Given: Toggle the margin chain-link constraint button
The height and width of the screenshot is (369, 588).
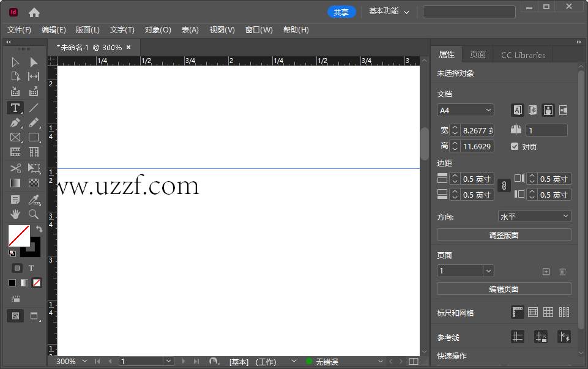Looking at the screenshot, I should tap(504, 185).
